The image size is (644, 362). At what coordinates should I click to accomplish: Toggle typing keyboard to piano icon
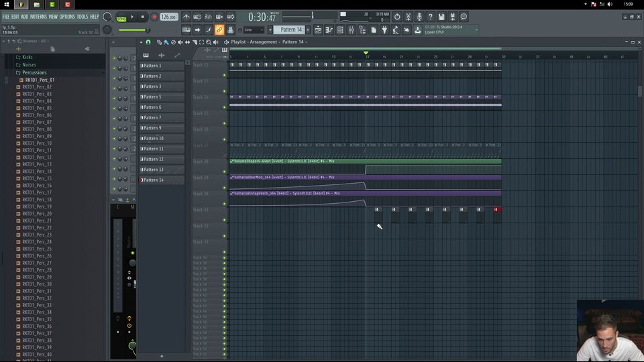tap(186, 30)
